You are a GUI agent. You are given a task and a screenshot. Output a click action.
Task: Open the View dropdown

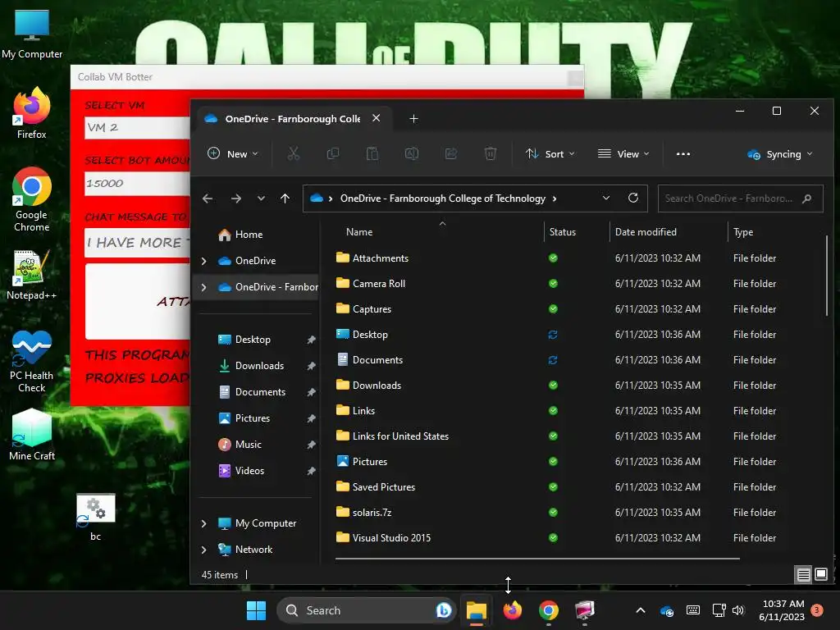(x=623, y=153)
